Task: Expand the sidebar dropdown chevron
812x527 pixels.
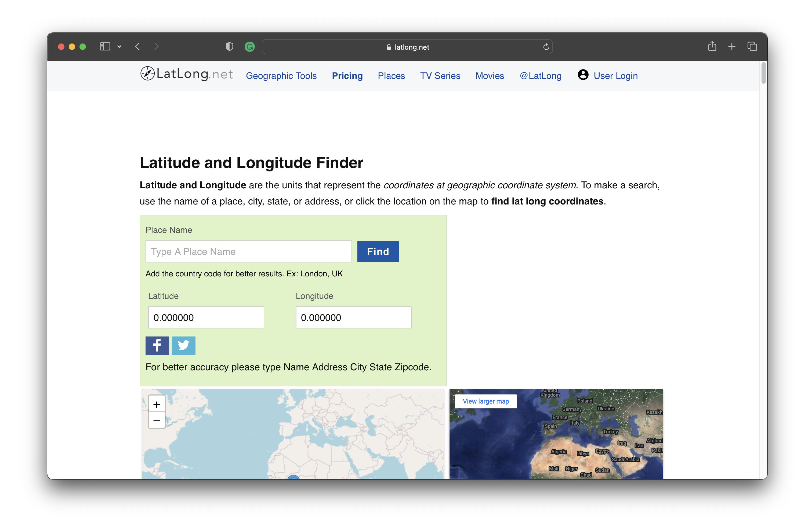Action: point(119,47)
